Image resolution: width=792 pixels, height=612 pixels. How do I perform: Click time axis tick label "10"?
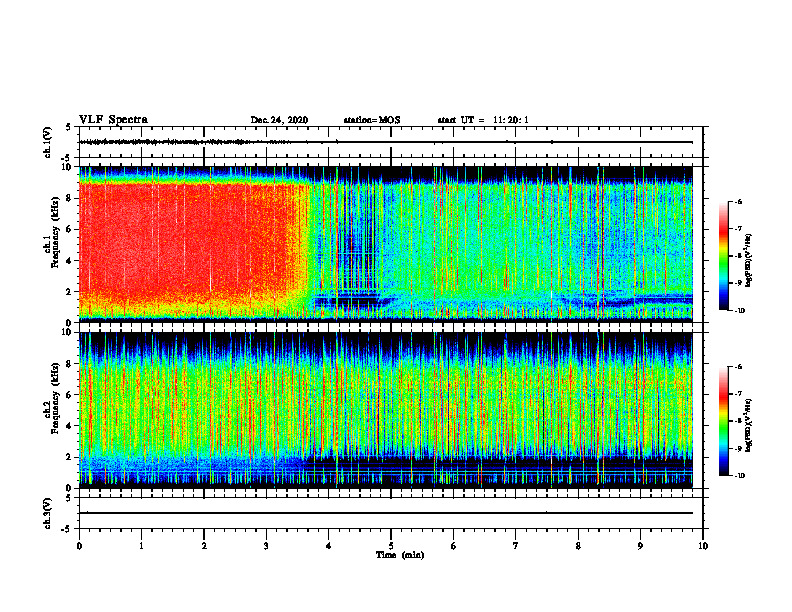(703, 546)
